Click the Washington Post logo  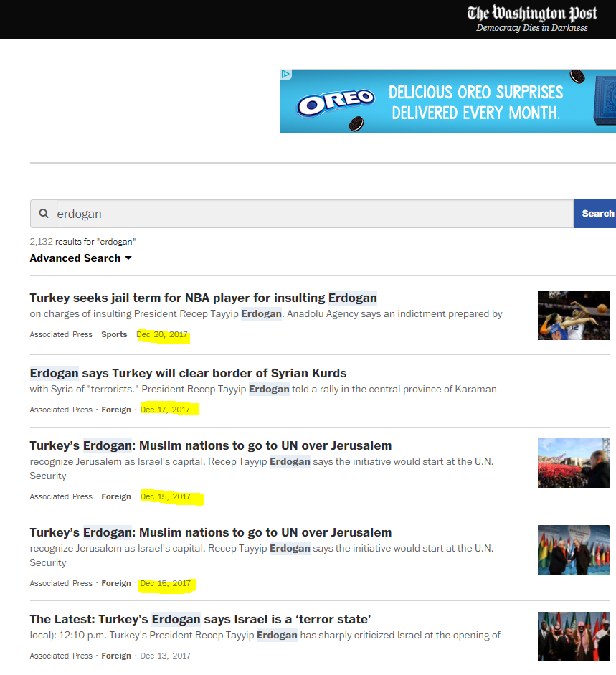532,14
